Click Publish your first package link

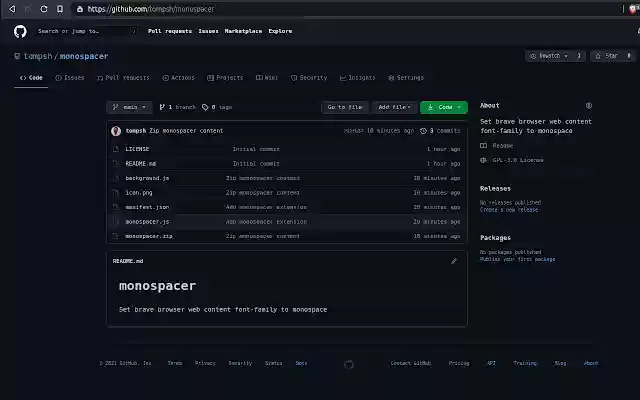coord(518,260)
